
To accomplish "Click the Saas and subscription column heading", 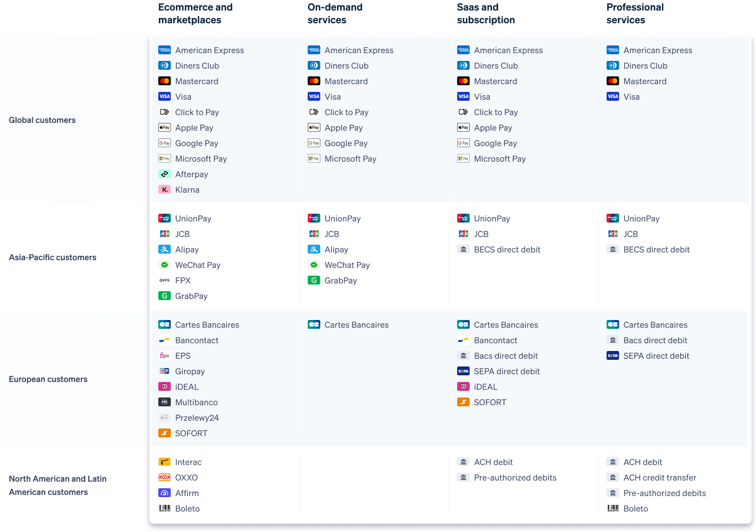I will tap(486, 13).
